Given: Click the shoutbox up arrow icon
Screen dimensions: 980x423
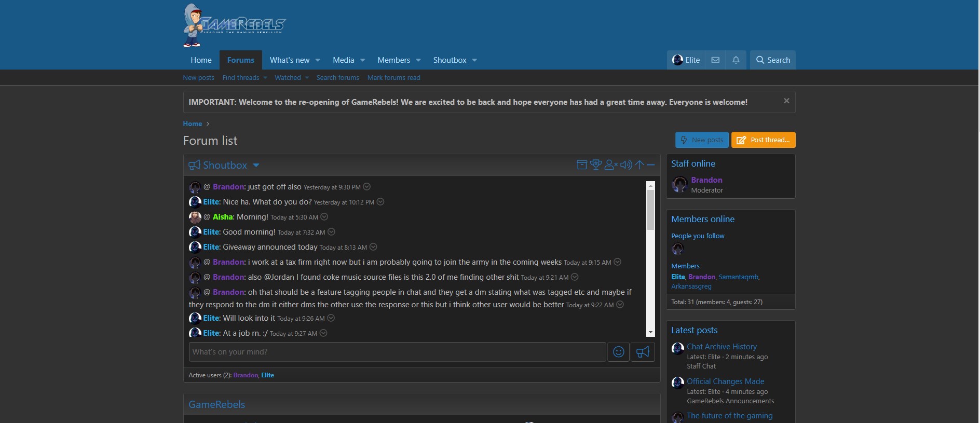Looking at the screenshot, I should pos(639,165).
